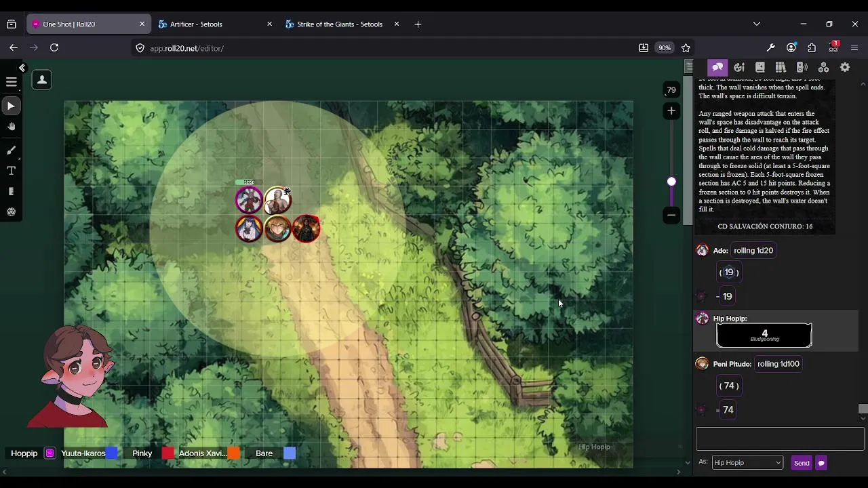
Task: Click the wrench developer tools icon
Action: (x=771, y=48)
